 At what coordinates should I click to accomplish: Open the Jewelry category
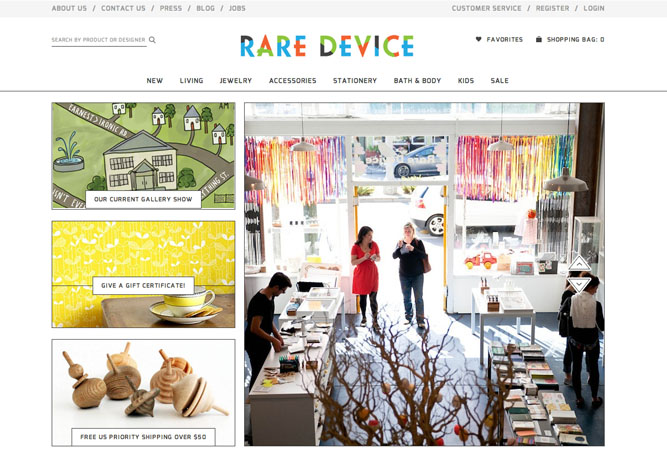pos(236,80)
